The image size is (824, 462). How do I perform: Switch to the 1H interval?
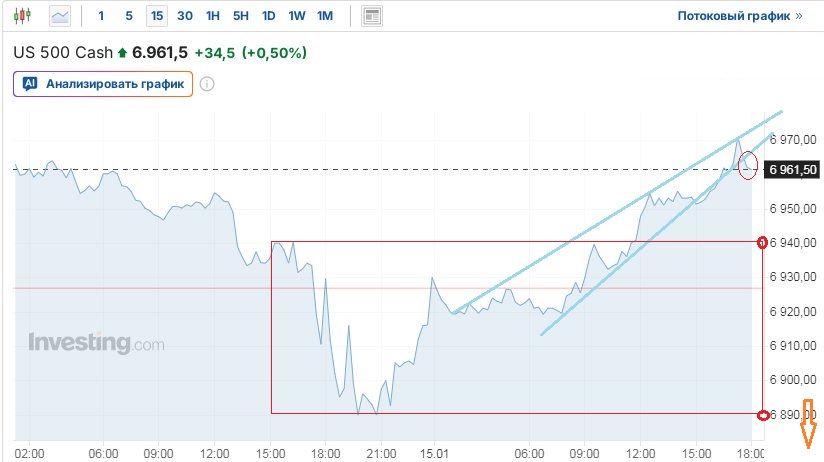pos(213,16)
